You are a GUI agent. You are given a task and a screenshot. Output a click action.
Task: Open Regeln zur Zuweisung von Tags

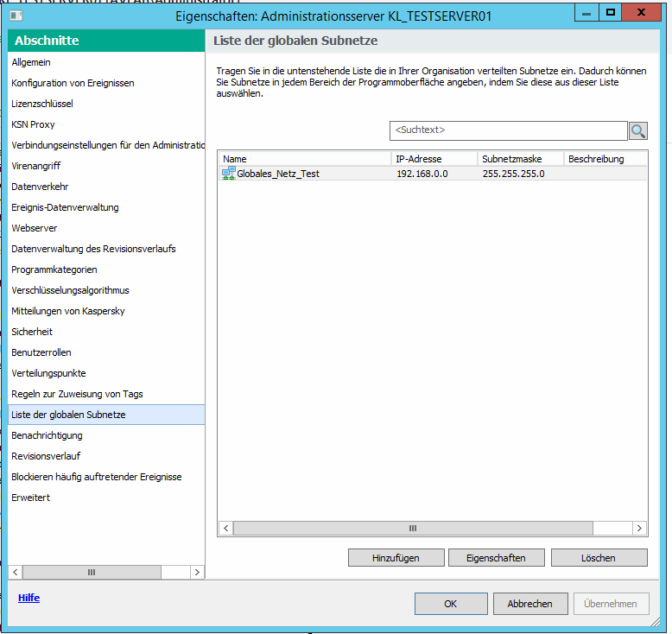click(x=77, y=394)
